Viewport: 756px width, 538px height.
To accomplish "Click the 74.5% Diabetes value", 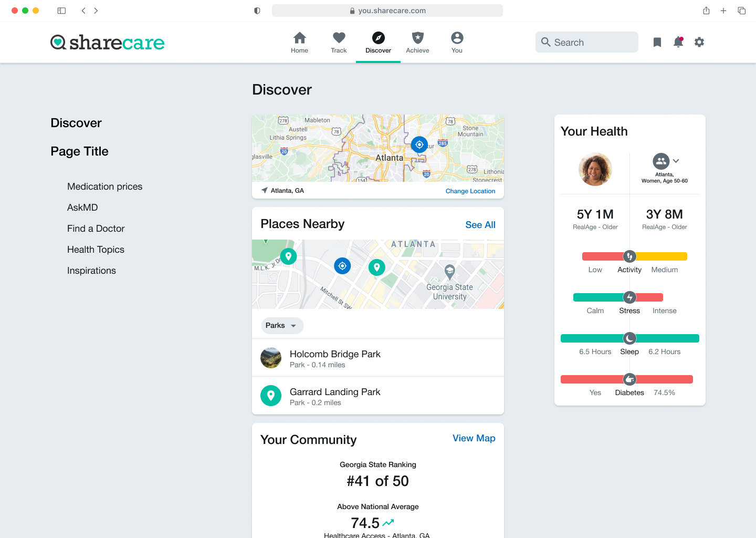I will [x=665, y=393].
